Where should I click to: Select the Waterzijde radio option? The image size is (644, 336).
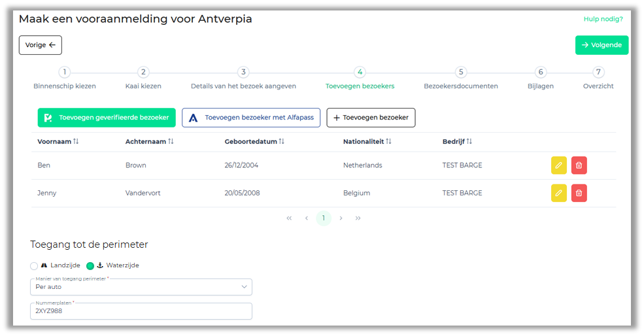(91, 266)
